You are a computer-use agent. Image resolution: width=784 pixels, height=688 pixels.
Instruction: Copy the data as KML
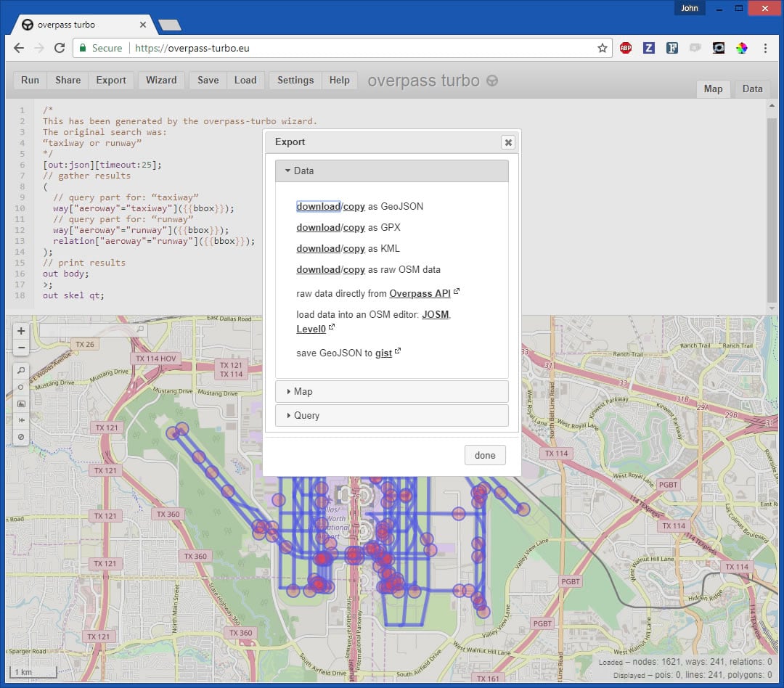(354, 248)
